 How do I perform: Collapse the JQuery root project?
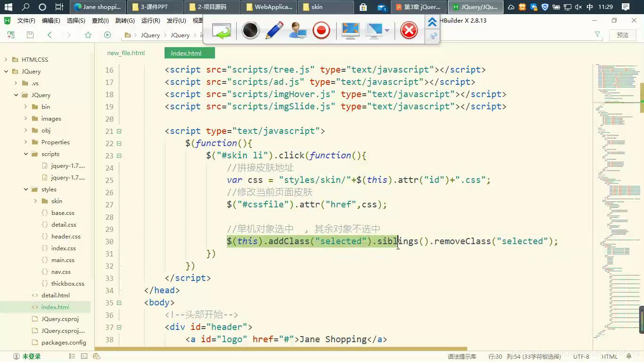coord(6,72)
